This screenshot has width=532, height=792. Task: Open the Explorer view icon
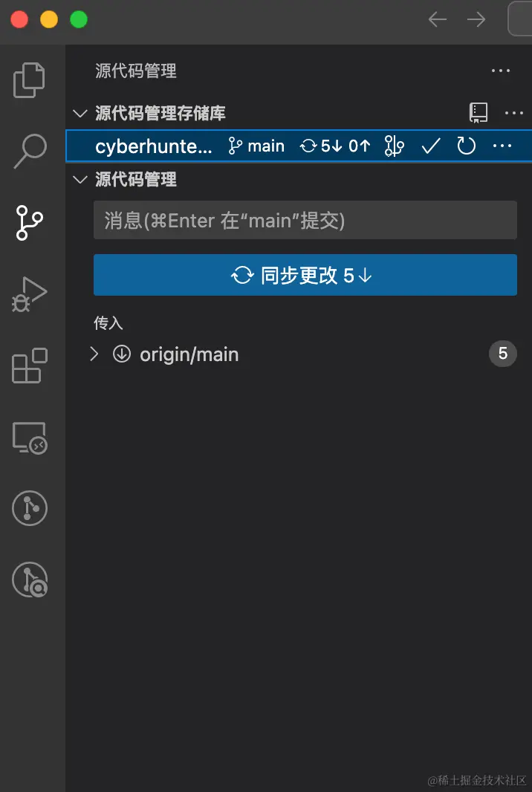pos(30,79)
